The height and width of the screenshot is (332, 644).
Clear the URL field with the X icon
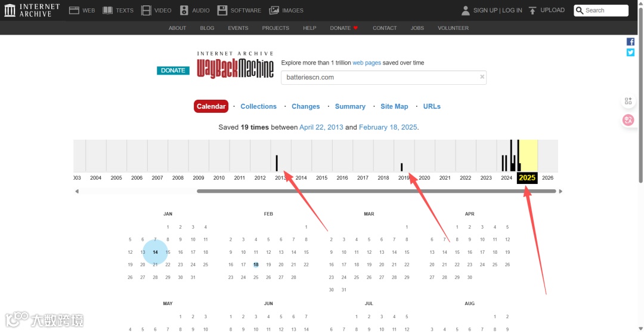click(482, 76)
